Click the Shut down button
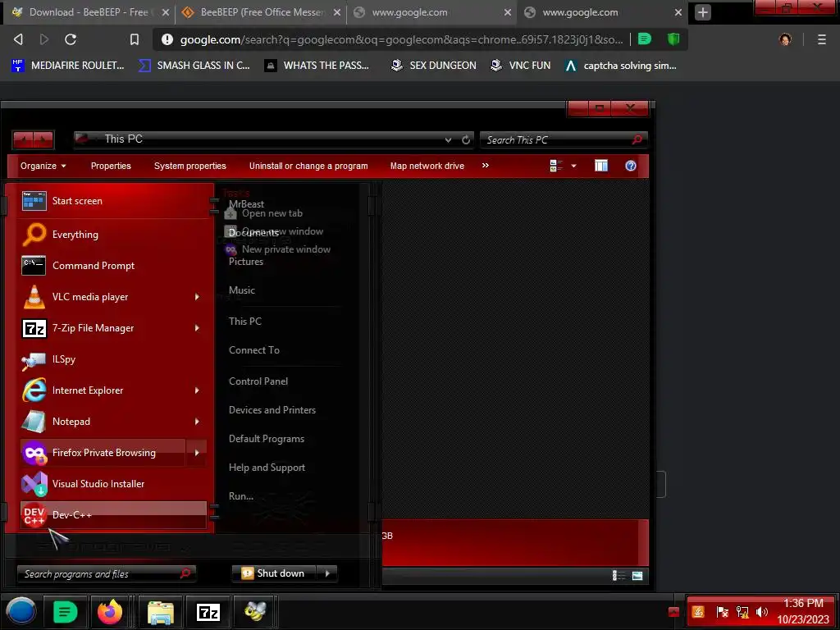Image resolution: width=840 pixels, height=630 pixels. (274, 573)
